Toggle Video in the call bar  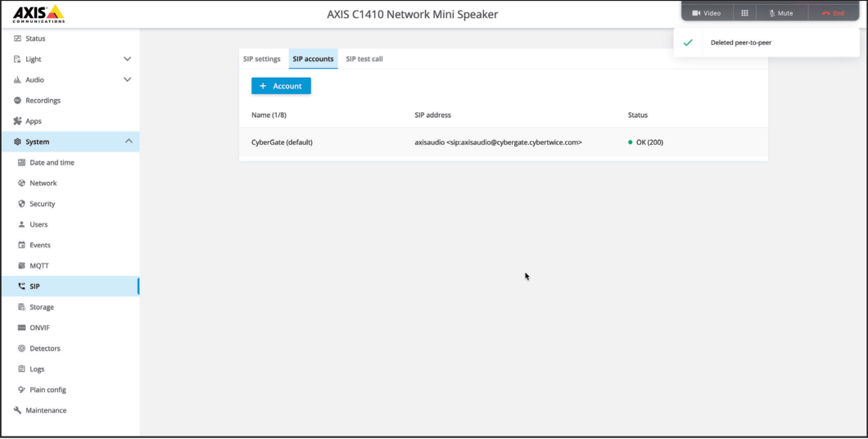706,13
